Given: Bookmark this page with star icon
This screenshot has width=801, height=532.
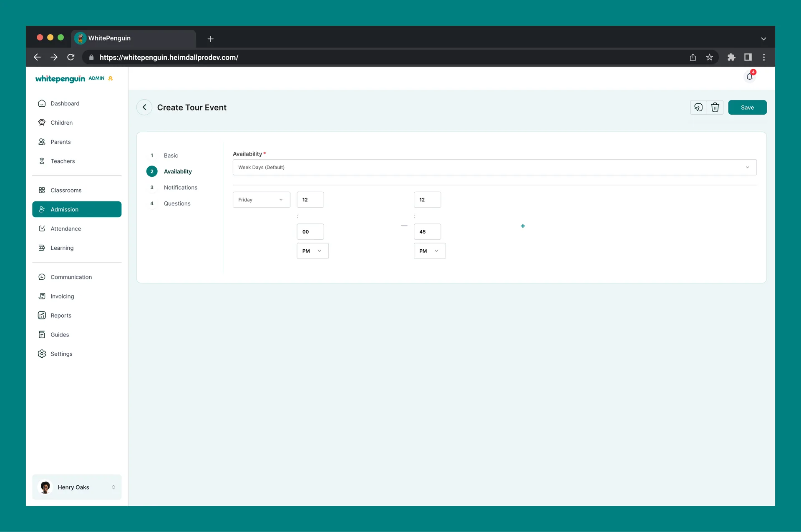Looking at the screenshot, I should tap(710, 57).
